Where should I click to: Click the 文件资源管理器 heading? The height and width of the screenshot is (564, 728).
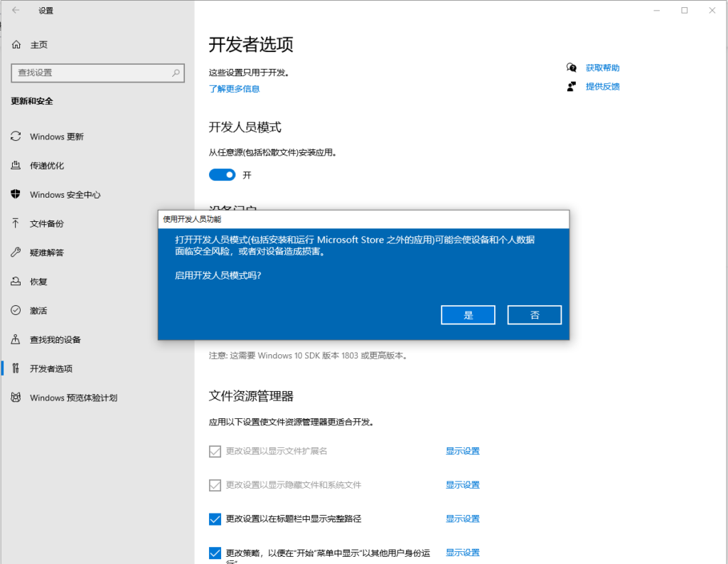tap(251, 396)
